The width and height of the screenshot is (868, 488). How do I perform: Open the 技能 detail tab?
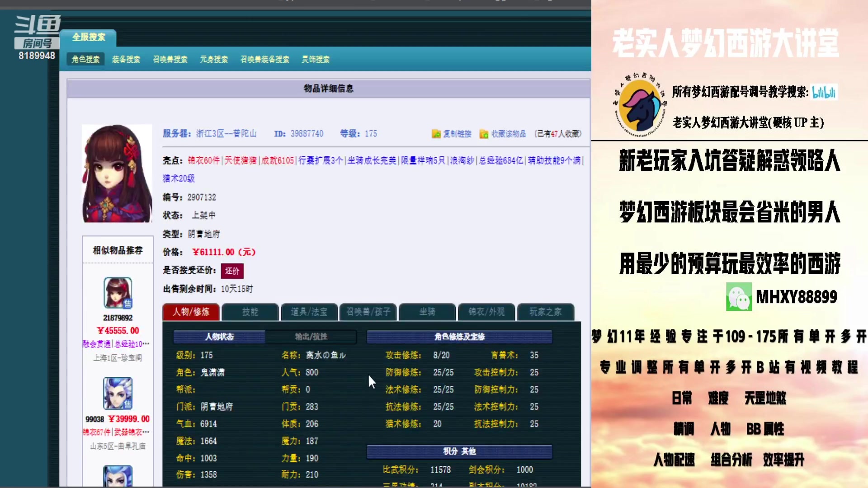tap(250, 312)
